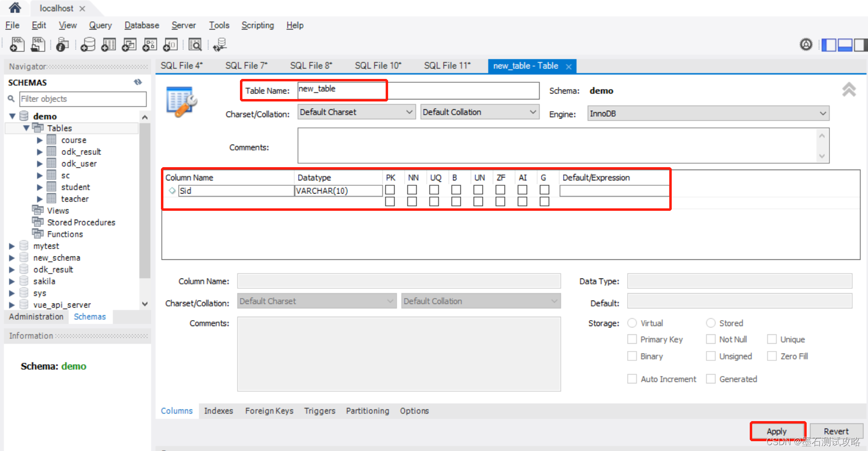Check the NN box for Sid column
The width and height of the screenshot is (868, 451).
pyautogui.click(x=412, y=190)
